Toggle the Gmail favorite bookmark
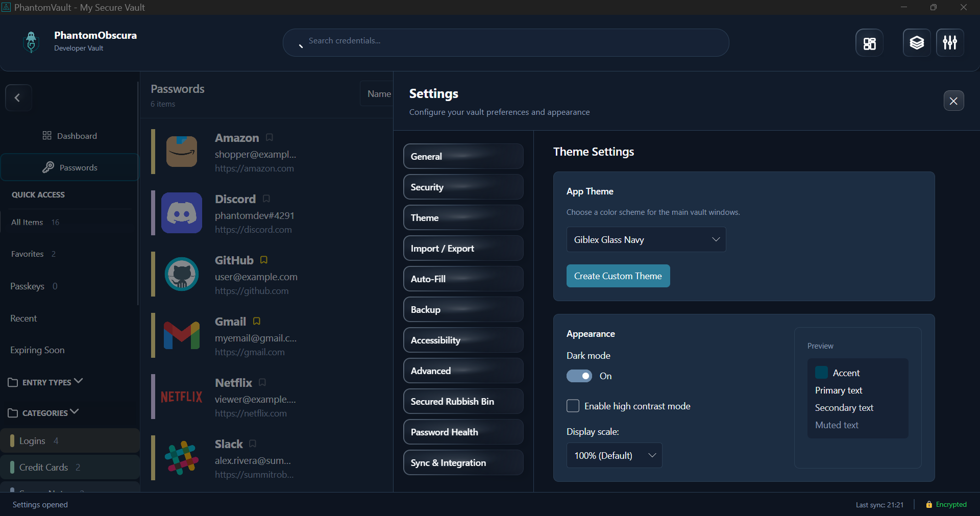This screenshot has height=516, width=980. (257, 321)
